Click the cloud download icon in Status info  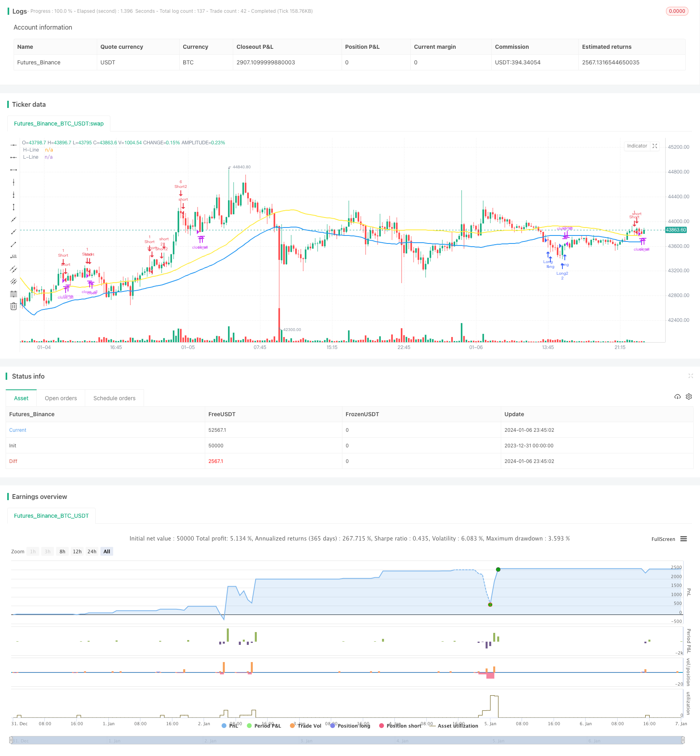click(678, 397)
